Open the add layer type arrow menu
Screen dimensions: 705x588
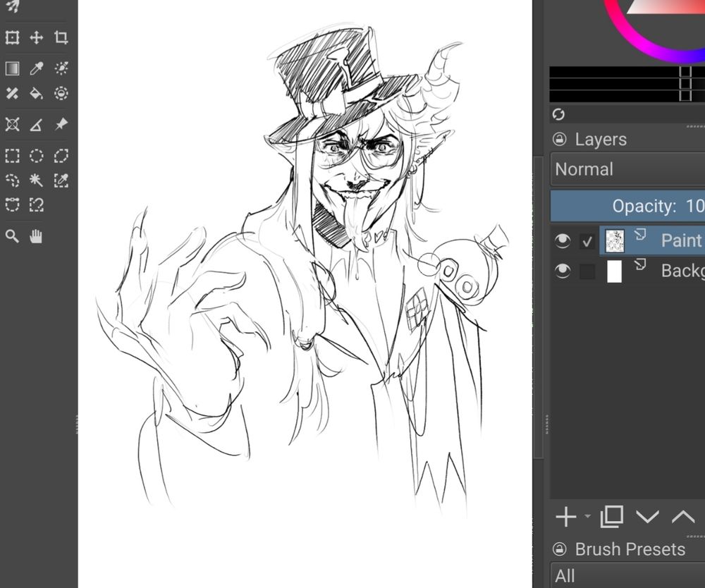(588, 516)
